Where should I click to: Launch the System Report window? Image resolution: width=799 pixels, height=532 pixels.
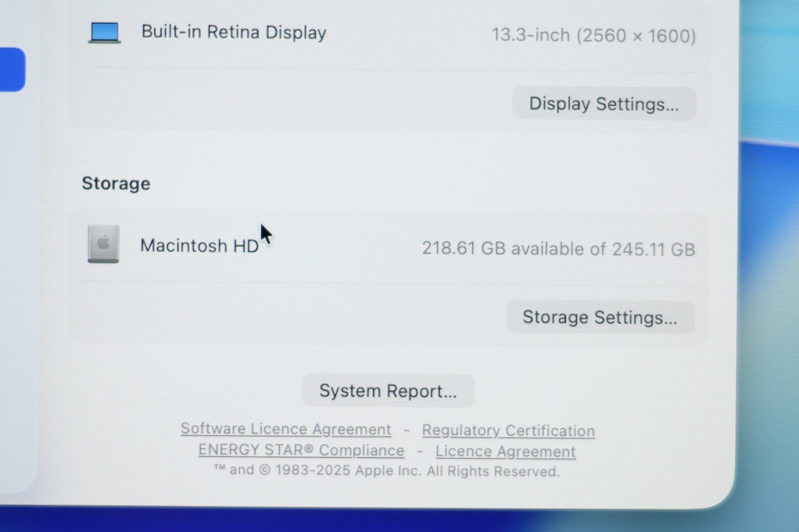[x=388, y=391]
